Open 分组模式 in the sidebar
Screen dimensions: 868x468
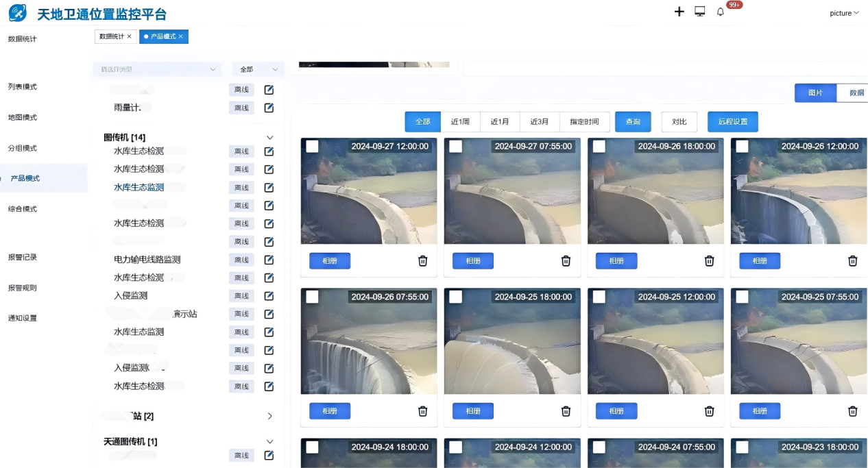pyautogui.click(x=23, y=148)
